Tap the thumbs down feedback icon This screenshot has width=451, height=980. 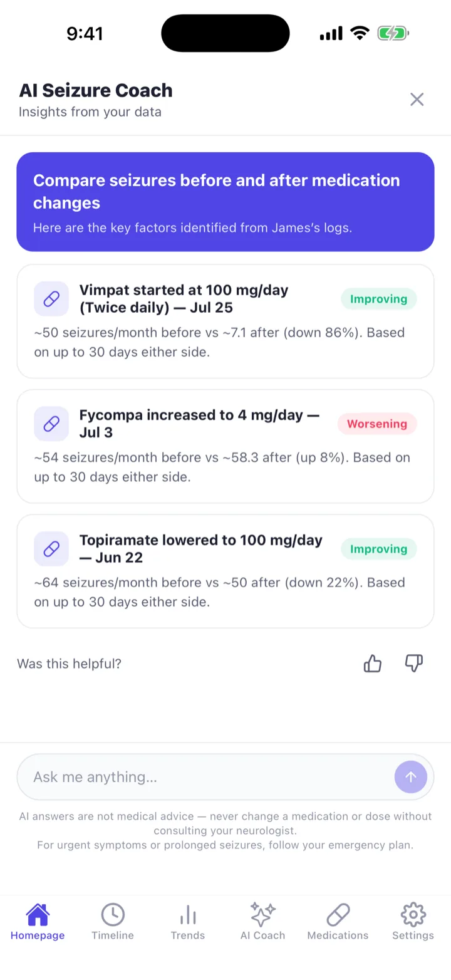click(x=414, y=663)
